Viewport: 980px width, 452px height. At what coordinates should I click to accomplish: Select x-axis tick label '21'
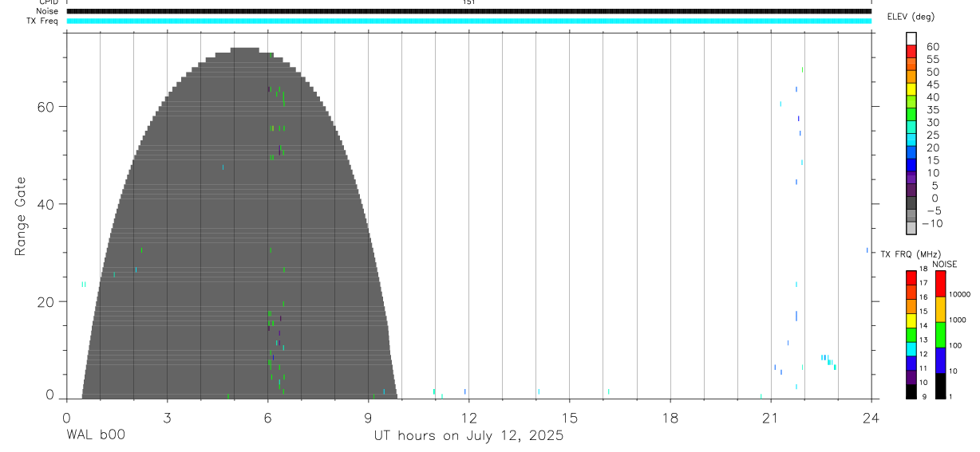pos(770,417)
